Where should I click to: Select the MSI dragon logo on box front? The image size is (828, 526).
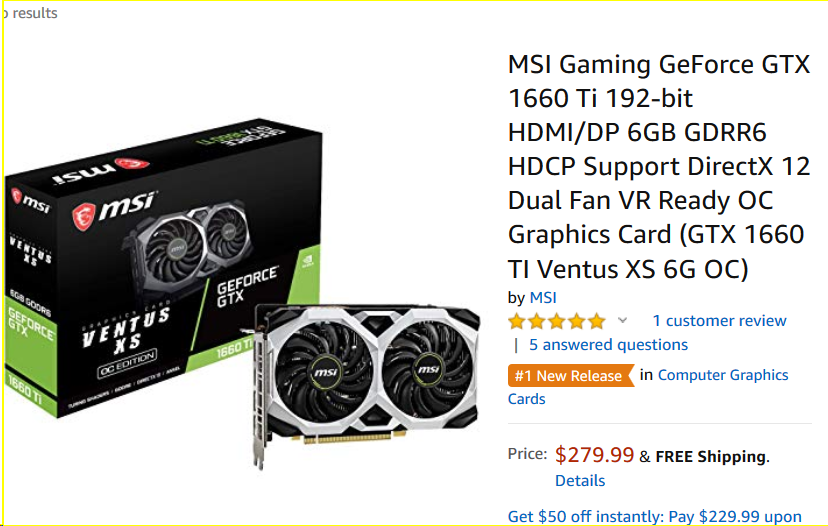(83, 217)
